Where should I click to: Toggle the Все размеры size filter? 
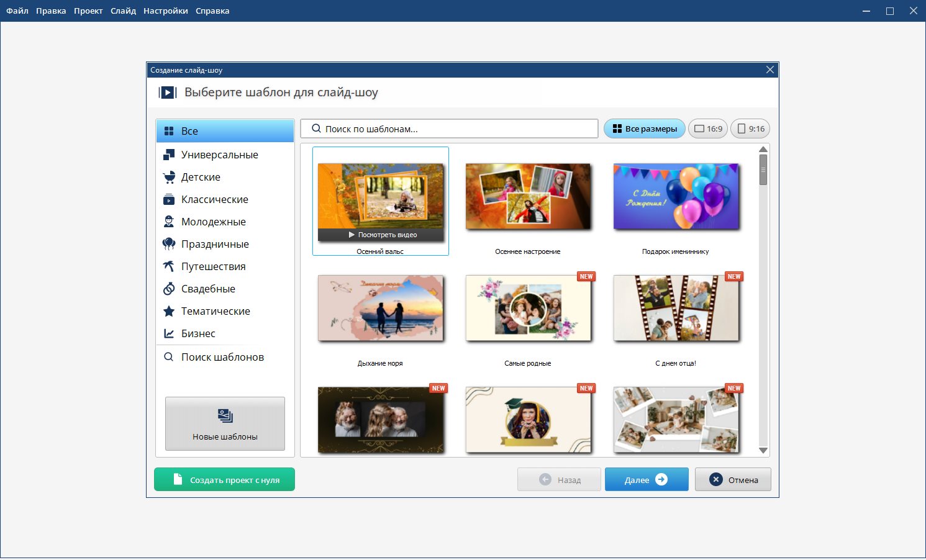click(645, 129)
